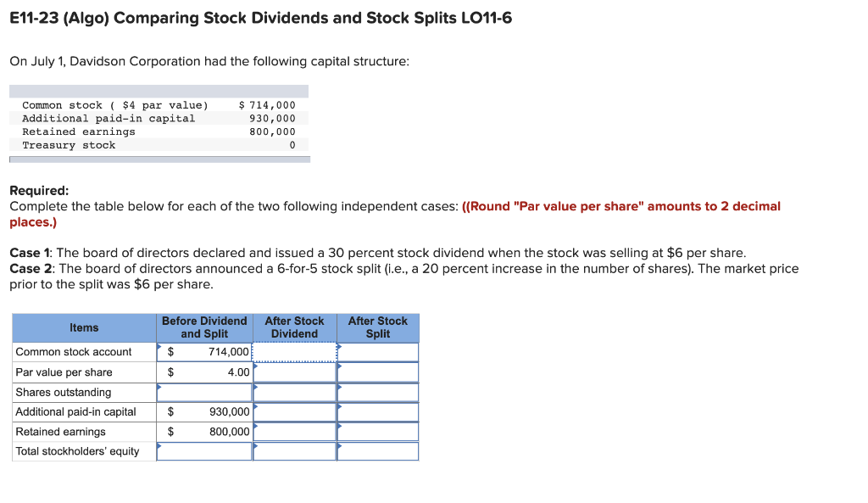Click the Total stockholders' equity split input cell
Screen dimensions: 868x503
[x=377, y=451]
